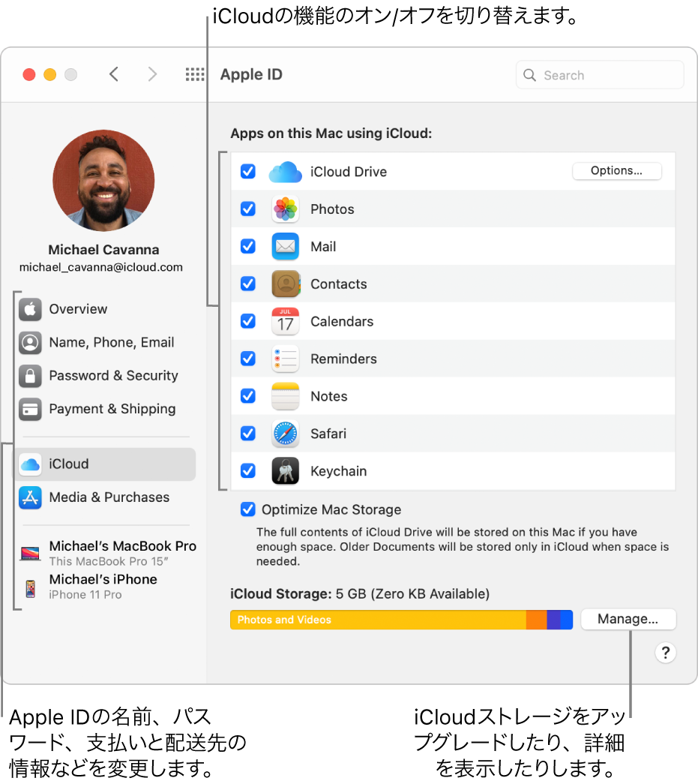This screenshot has width=698, height=784.
Task: Select Michael's MacBook Pro device
Action: (x=108, y=553)
